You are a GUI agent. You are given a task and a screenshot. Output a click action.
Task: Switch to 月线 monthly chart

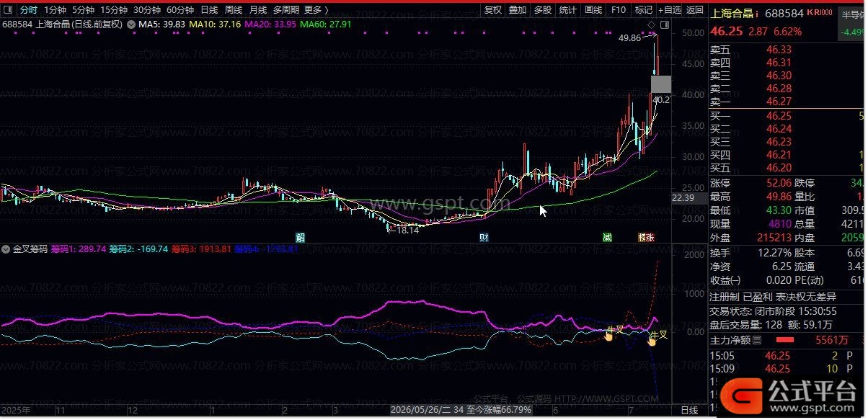258,10
